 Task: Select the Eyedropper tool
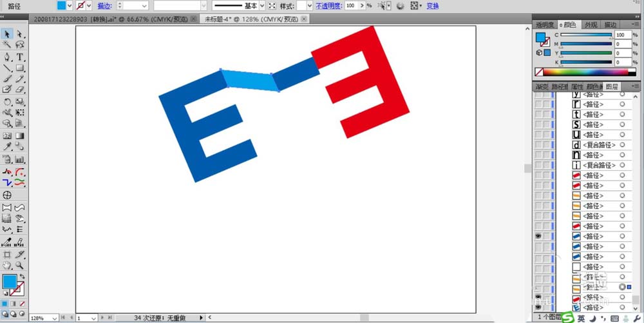click(7, 147)
